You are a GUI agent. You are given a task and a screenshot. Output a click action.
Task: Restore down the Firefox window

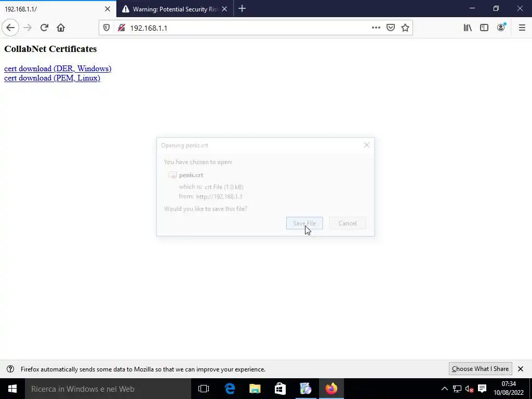pos(496,9)
